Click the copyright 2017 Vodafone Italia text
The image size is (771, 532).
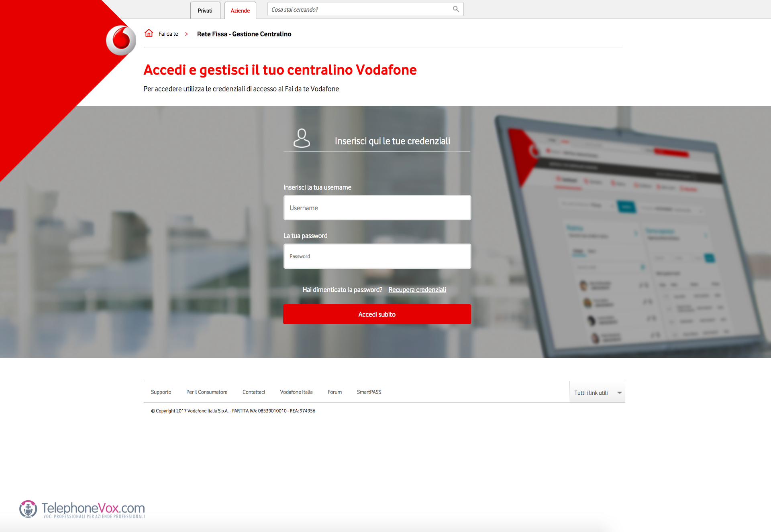(233, 411)
